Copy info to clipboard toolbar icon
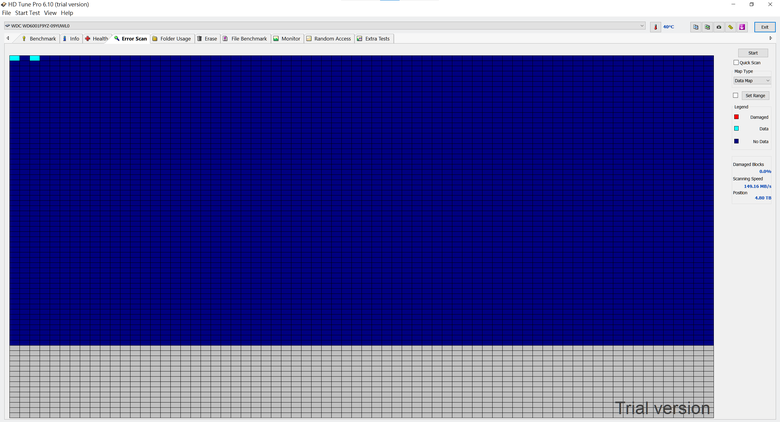The image size is (780, 422). coord(695,27)
